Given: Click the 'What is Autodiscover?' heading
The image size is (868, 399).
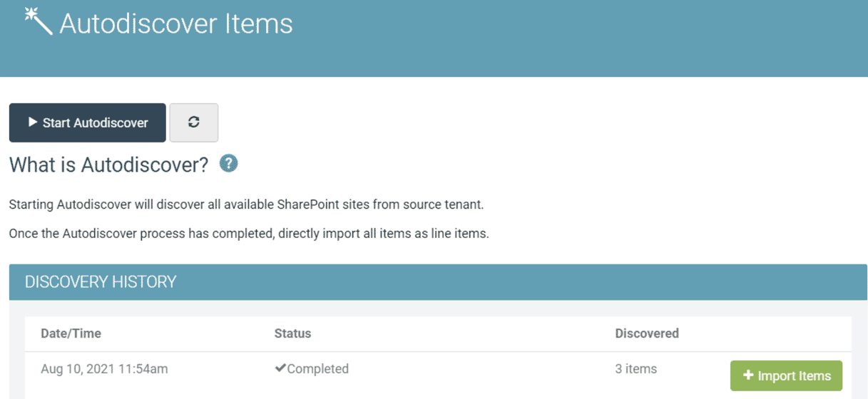Looking at the screenshot, I should click(108, 165).
